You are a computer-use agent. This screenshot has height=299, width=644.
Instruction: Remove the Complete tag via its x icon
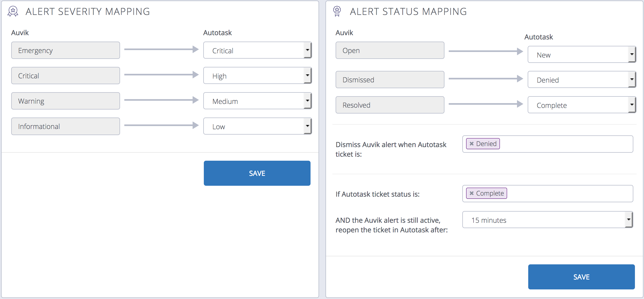coord(471,193)
